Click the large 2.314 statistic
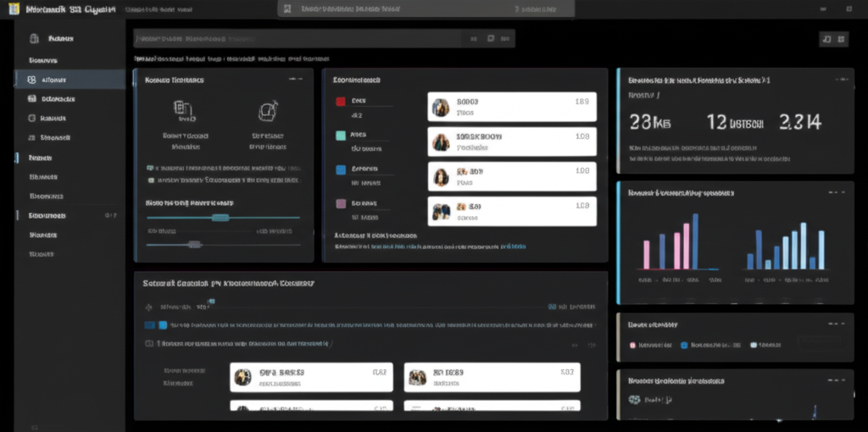The width and height of the screenshot is (868, 432). point(800,122)
